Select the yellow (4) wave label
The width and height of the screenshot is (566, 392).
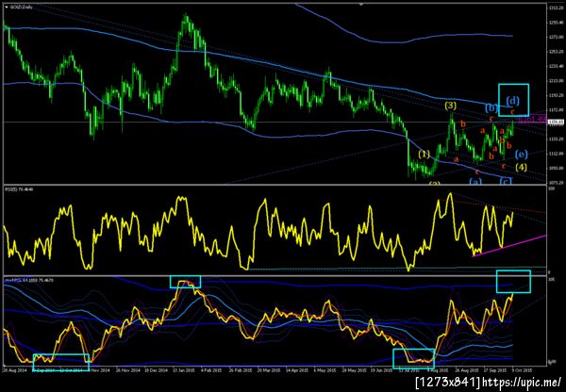pos(522,167)
